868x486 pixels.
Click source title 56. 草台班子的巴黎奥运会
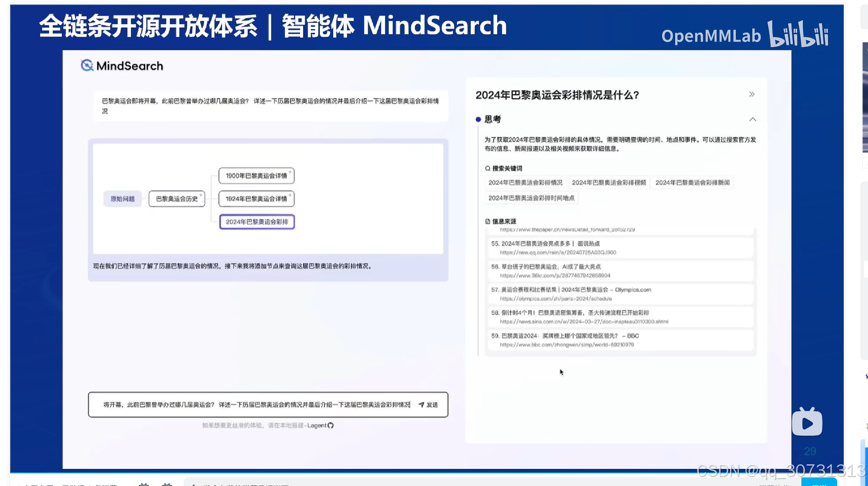546,267
